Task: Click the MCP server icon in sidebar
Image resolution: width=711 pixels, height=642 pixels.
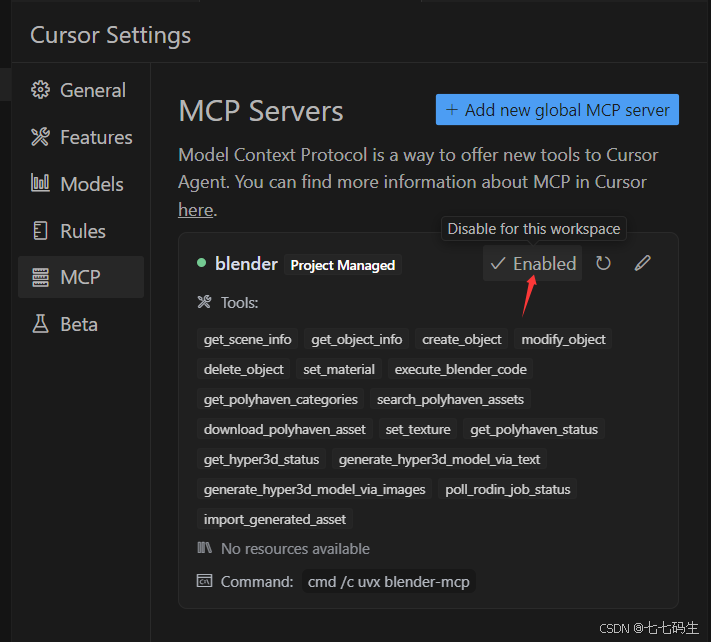Action: click(x=40, y=277)
